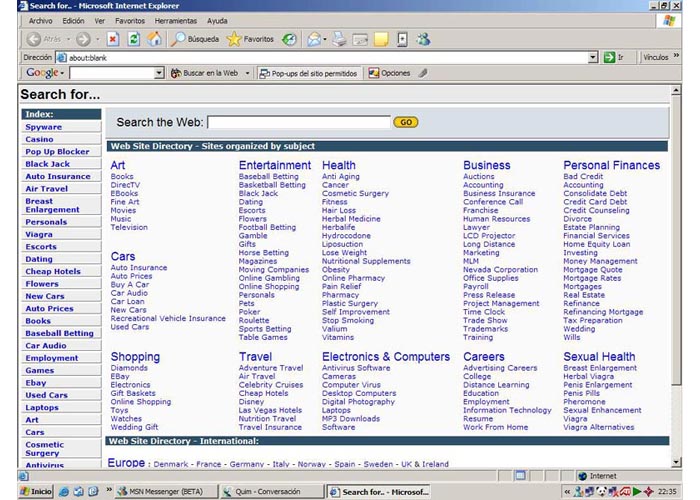
Task: Open the Herramientas menu
Action: click(x=175, y=21)
